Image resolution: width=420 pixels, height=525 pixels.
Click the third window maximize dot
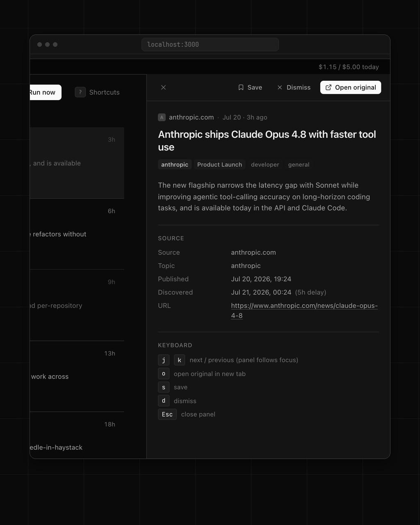55,44
